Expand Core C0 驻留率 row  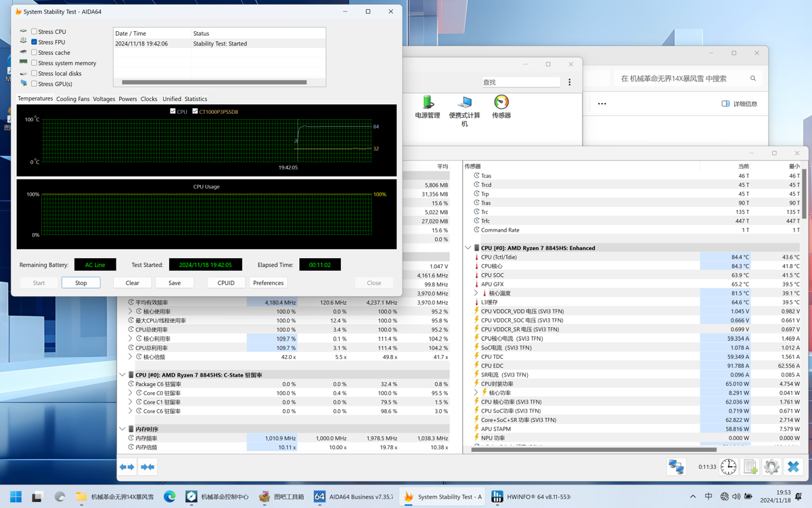(131, 393)
